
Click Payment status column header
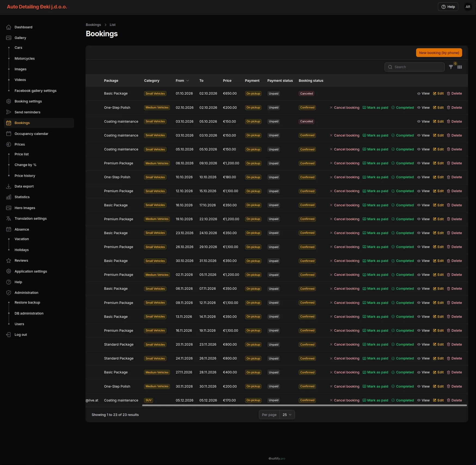[280, 81]
